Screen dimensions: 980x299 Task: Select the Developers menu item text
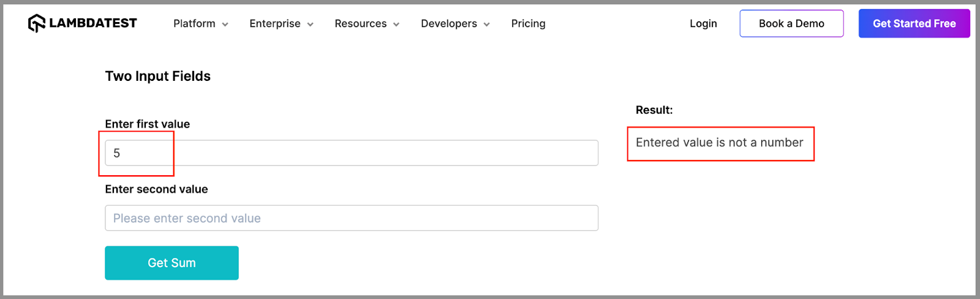pyautogui.click(x=449, y=23)
